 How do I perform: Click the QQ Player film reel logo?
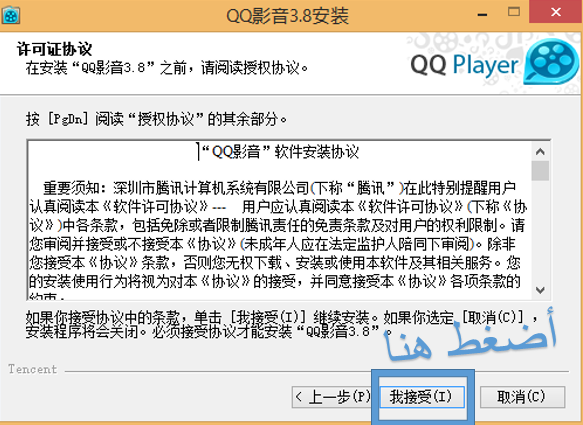tap(551, 62)
